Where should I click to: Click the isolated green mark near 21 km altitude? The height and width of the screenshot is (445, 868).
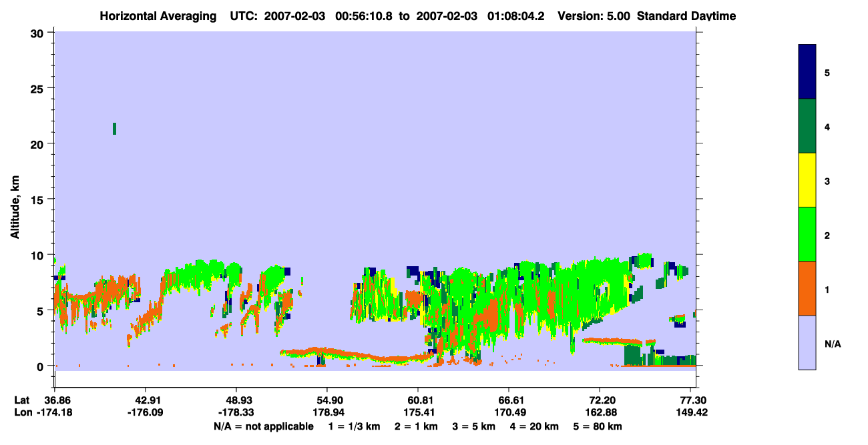click(x=115, y=129)
